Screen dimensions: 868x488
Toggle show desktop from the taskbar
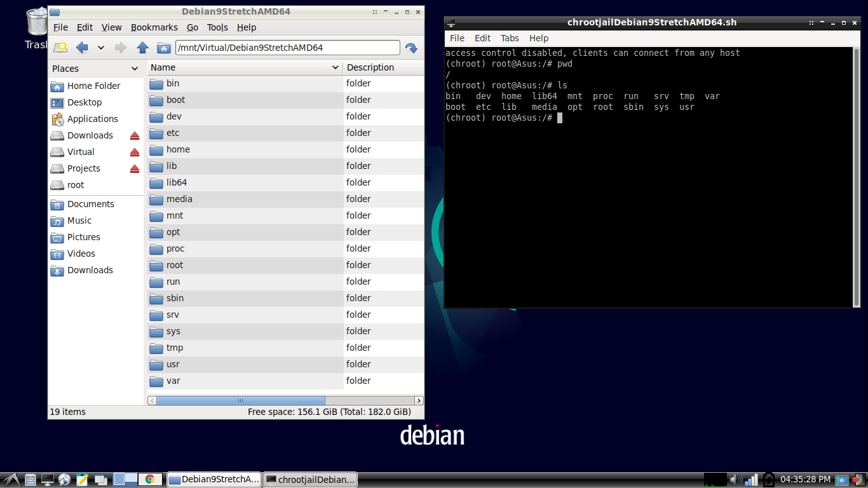pyautogui.click(x=47, y=480)
